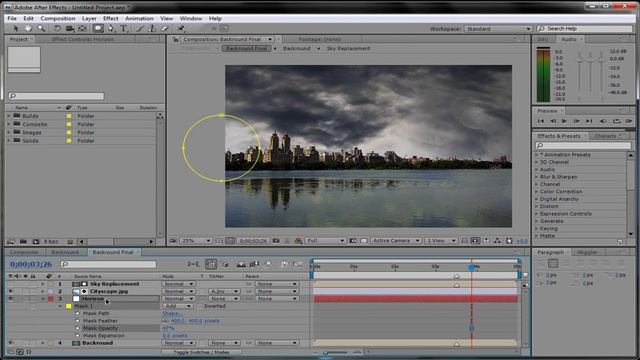Switch to the Wiggler tab

pyautogui.click(x=587, y=252)
